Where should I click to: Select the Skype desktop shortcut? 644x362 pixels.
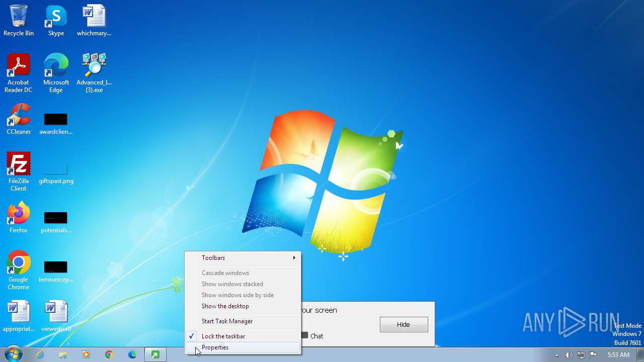pos(56,20)
